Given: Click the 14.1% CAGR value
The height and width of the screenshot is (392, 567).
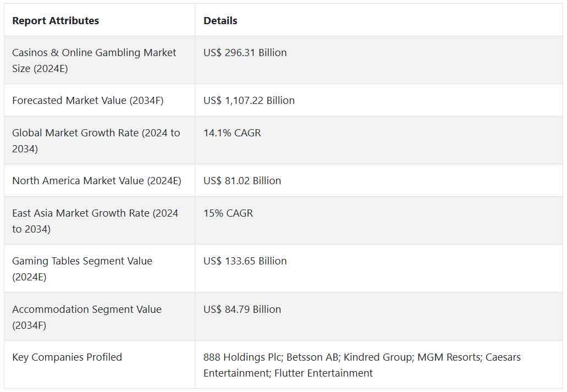Looking at the screenshot, I should (232, 133).
